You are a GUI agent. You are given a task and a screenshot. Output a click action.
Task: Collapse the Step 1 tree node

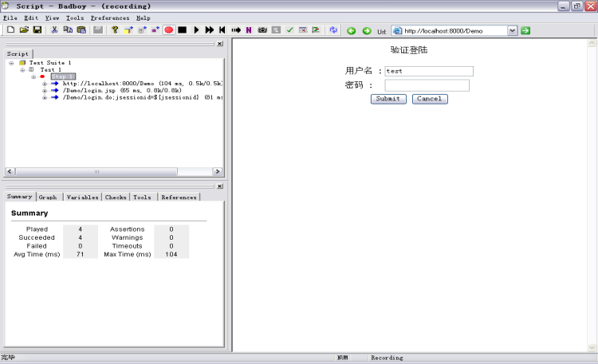tap(33, 77)
